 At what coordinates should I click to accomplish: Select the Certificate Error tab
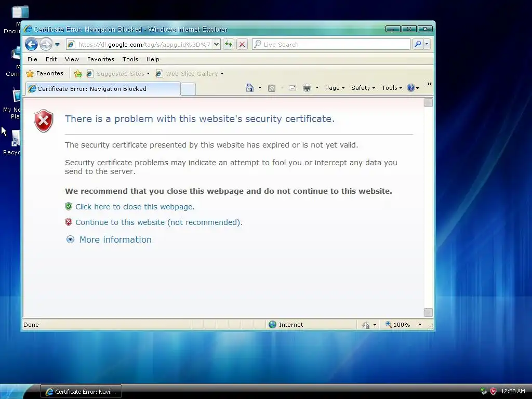click(103, 89)
